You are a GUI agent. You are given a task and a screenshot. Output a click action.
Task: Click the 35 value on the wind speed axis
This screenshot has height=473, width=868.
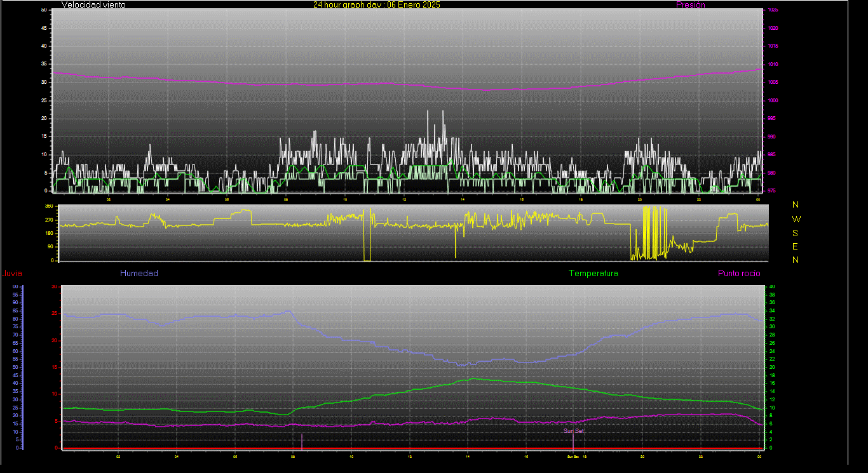[43, 64]
